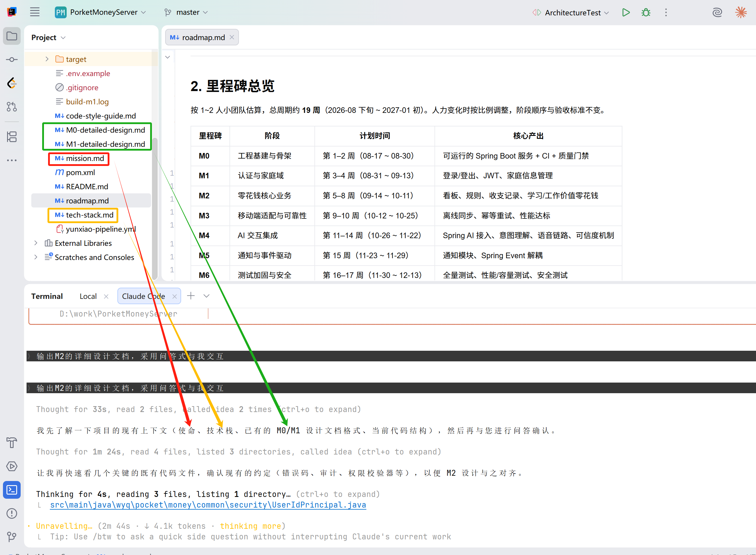Close the Claude Code terminal tab
Image resolution: width=756 pixels, height=555 pixels.
(174, 296)
